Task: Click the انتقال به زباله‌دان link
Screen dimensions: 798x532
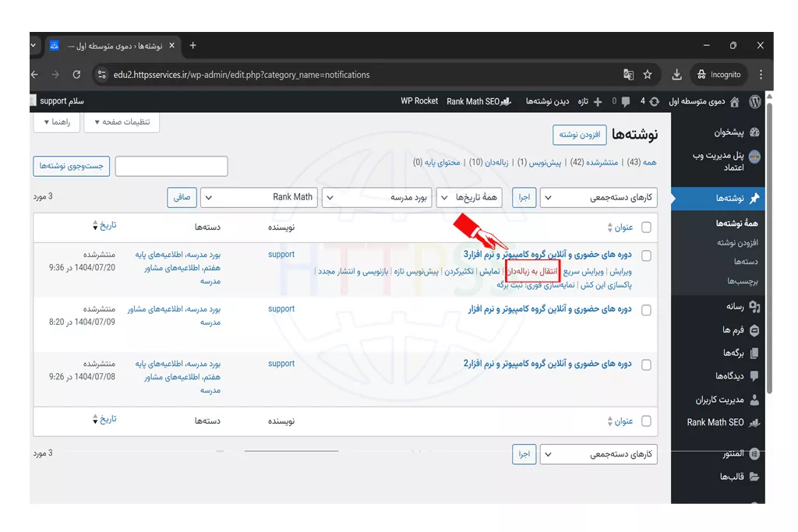Action: click(532, 272)
